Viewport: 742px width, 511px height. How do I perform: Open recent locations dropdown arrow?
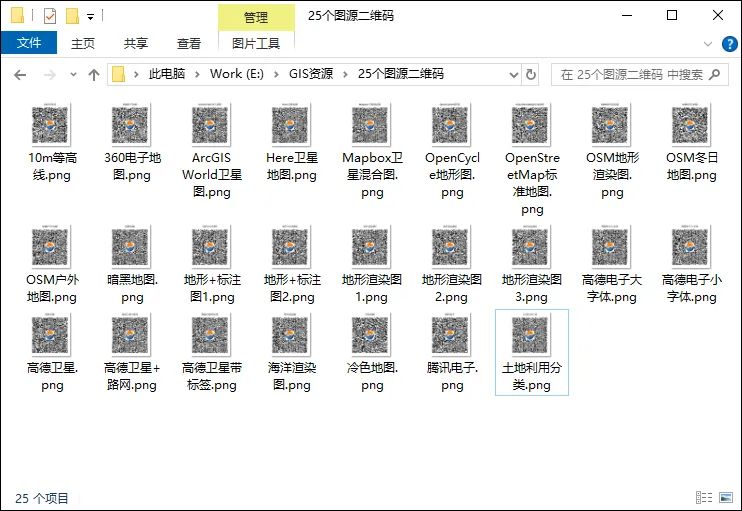(73, 75)
